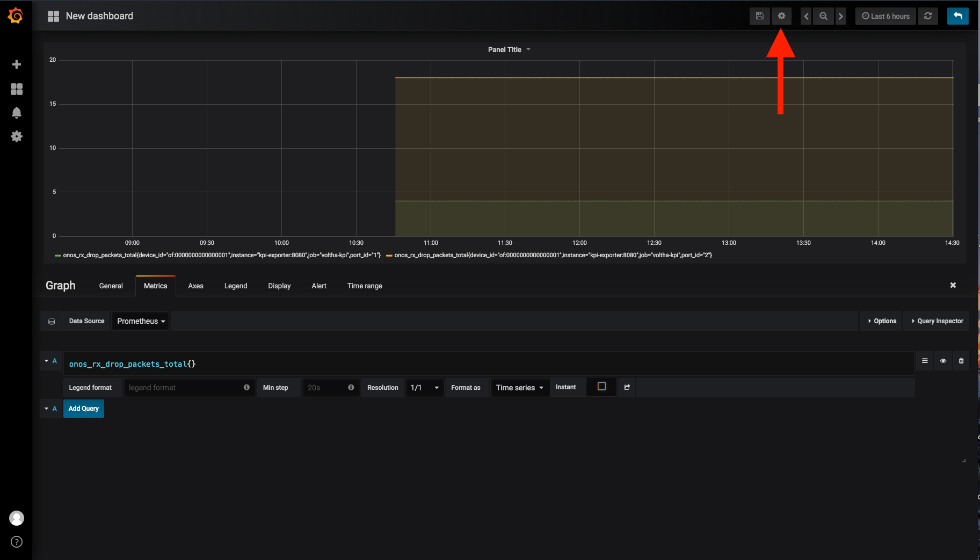Screen dimensions: 980x560
Task: Expand the Query Inspector
Action: (x=937, y=321)
